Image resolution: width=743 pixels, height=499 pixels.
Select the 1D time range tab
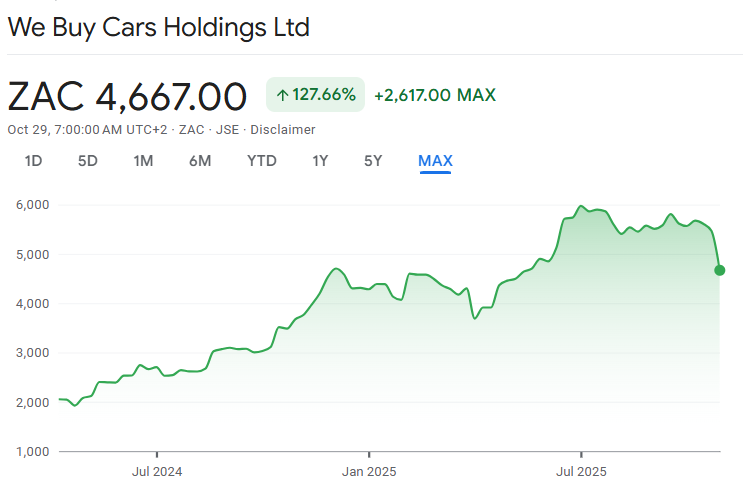33,161
